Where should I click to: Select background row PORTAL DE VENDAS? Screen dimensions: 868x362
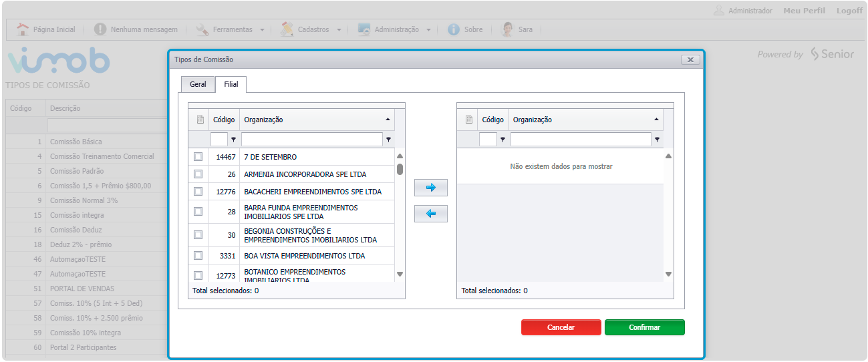(86, 289)
